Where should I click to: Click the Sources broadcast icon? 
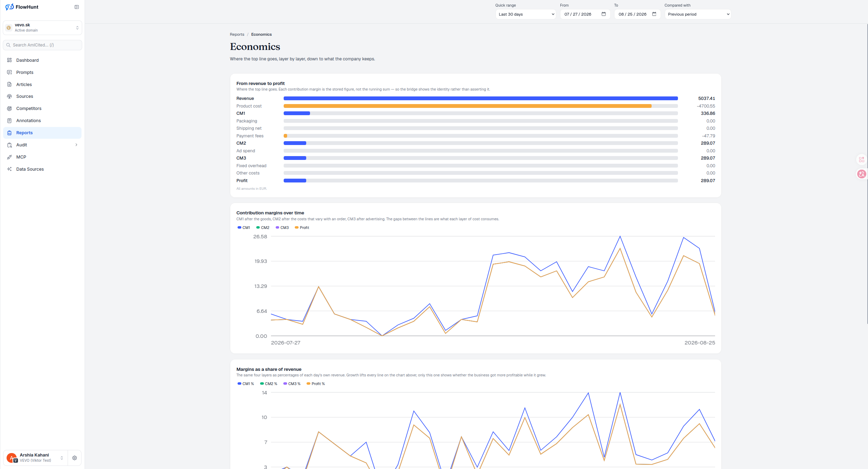click(9, 96)
